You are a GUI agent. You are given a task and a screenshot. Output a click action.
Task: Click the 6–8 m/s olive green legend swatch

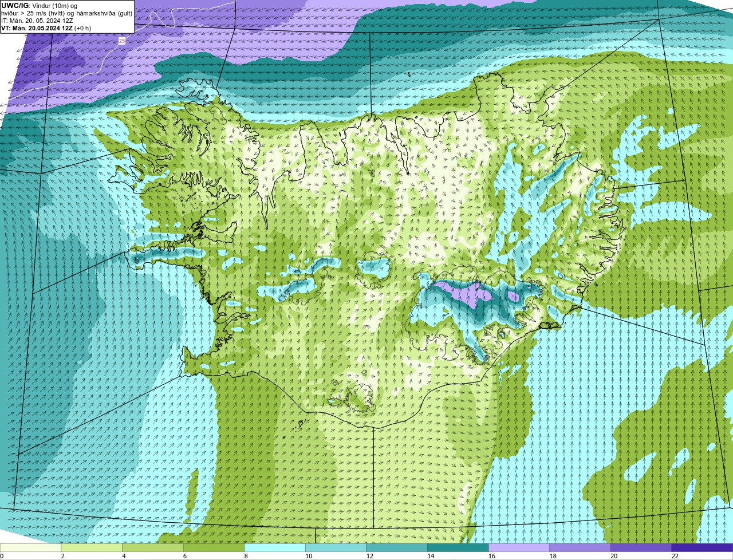coord(214,547)
